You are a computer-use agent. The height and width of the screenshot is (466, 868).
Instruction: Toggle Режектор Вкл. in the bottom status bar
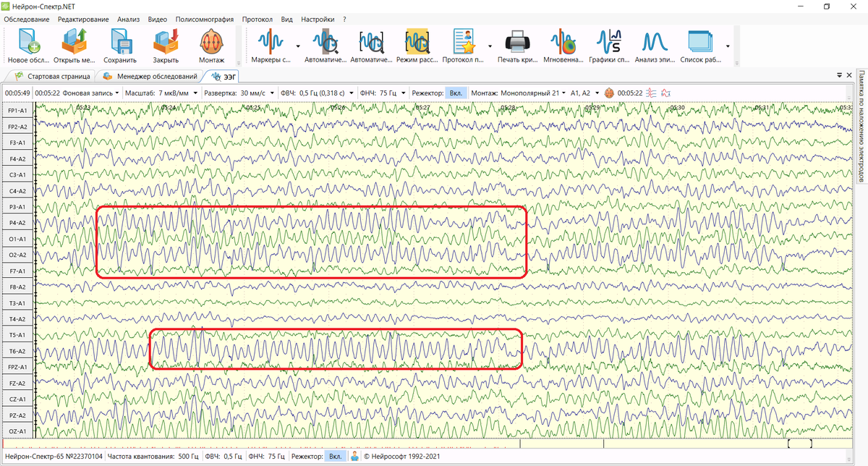(x=335, y=457)
